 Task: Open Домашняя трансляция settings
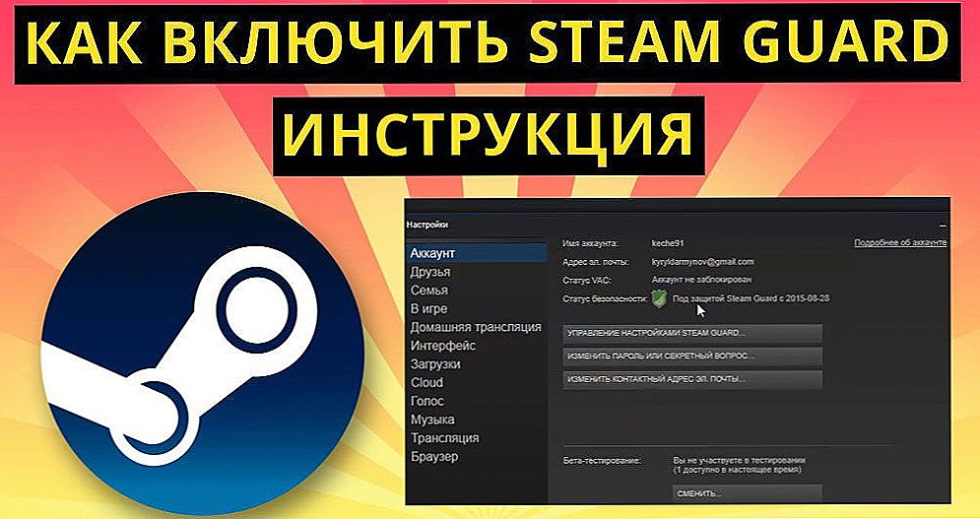tap(476, 327)
